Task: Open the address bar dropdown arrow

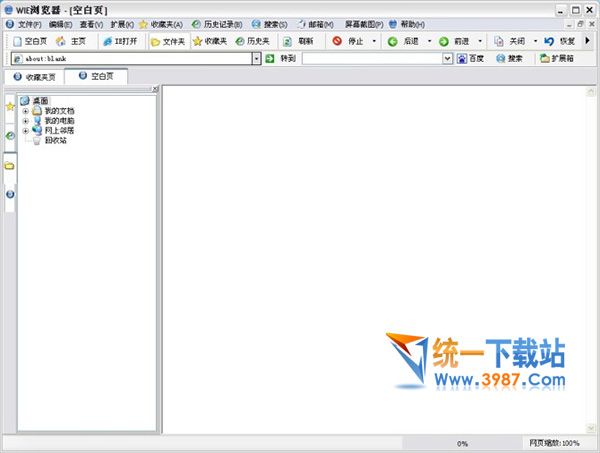Action: pyautogui.click(x=256, y=59)
